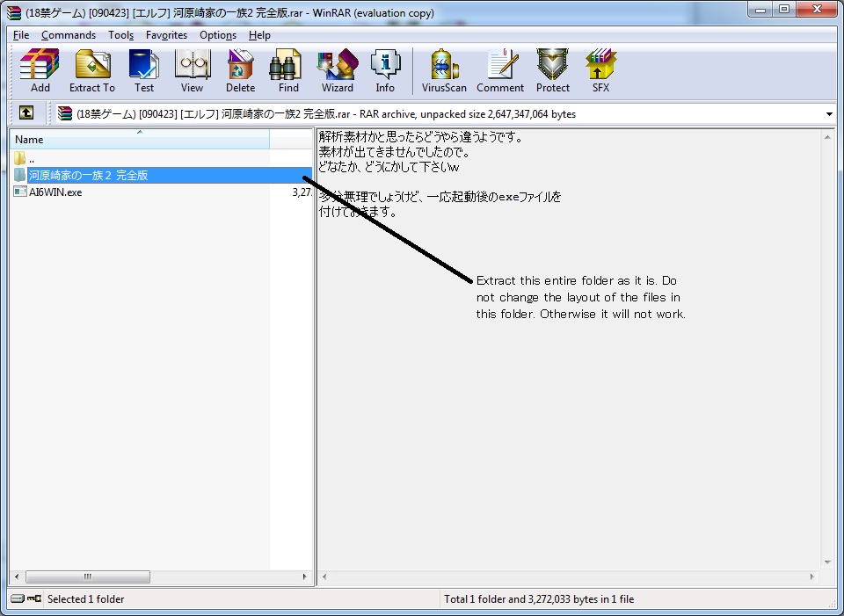This screenshot has height=616, width=844.
Task: Expand the address bar path dropdown
Action: (829, 114)
